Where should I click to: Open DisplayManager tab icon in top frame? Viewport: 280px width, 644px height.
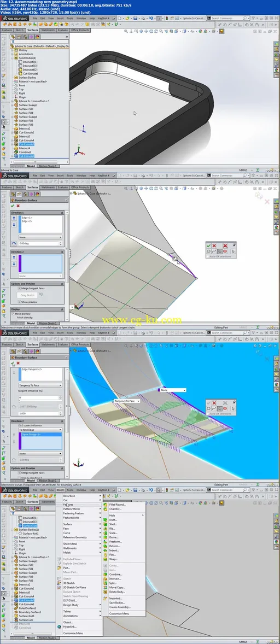(37, 37)
